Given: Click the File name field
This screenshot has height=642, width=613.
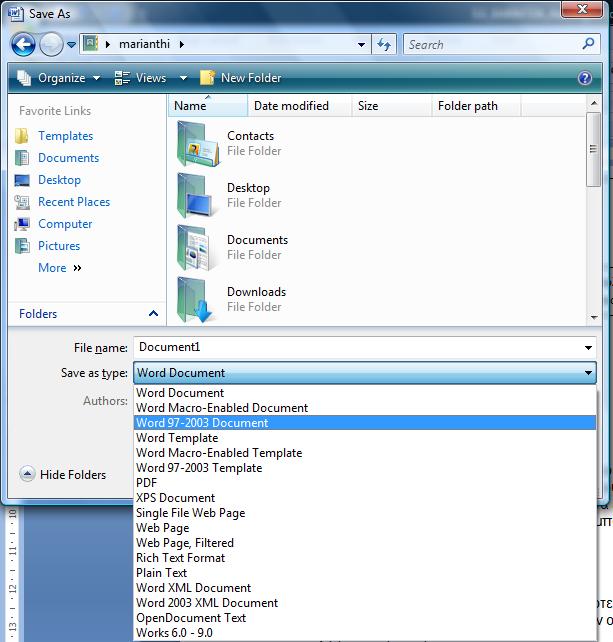Looking at the screenshot, I should tap(357, 348).
